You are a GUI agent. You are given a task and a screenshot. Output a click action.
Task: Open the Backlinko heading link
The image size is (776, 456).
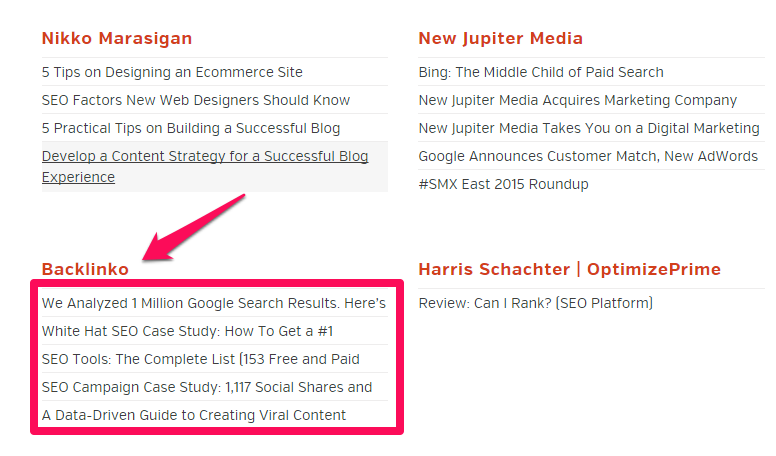[85, 269]
